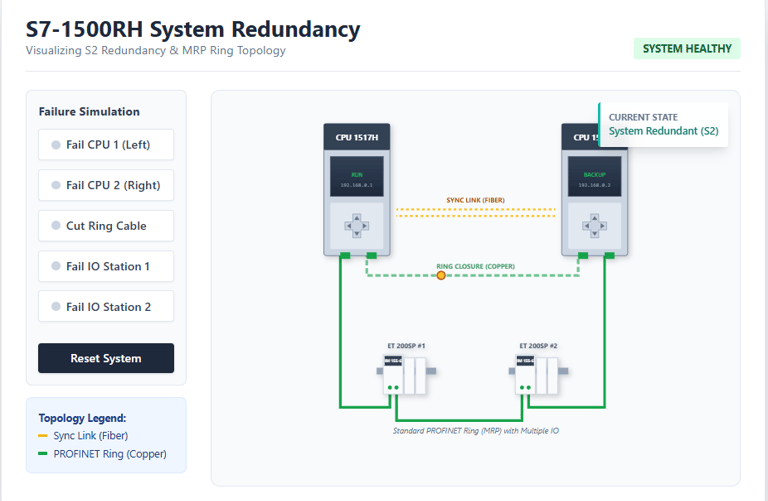Viewport: 768px width, 501px height.
Task: Click the SYNC LINK (FIBER) label
Action: (475, 200)
